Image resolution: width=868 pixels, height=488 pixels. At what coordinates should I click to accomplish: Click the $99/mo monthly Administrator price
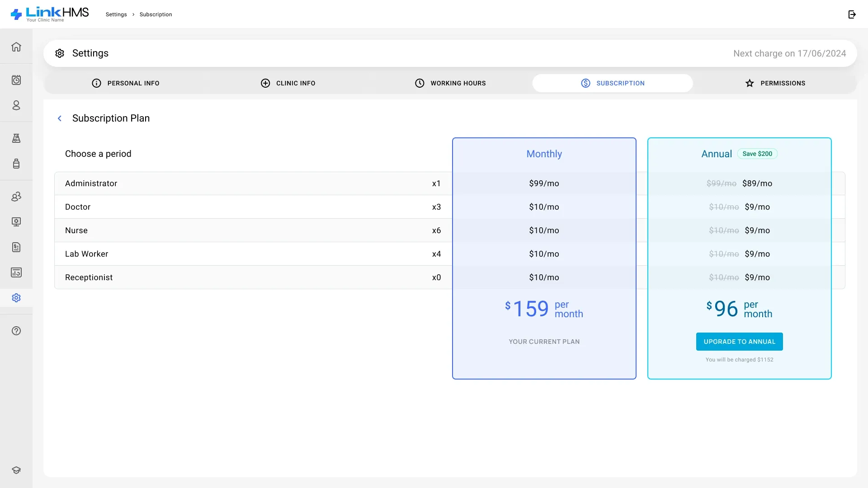[544, 183]
